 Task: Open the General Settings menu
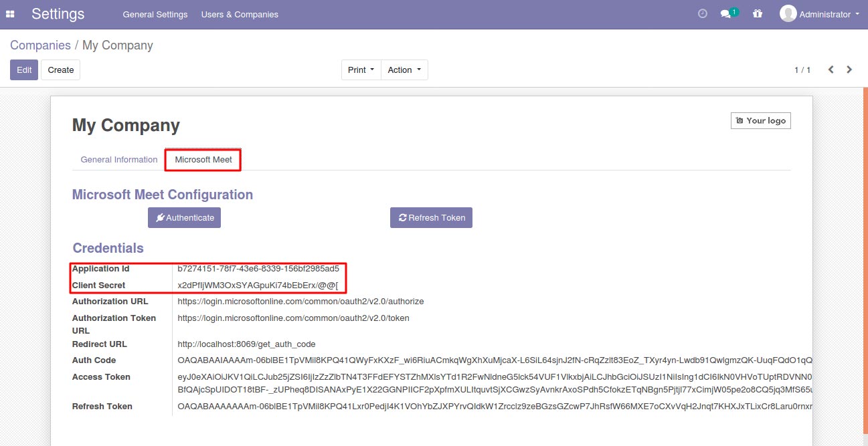click(x=155, y=14)
